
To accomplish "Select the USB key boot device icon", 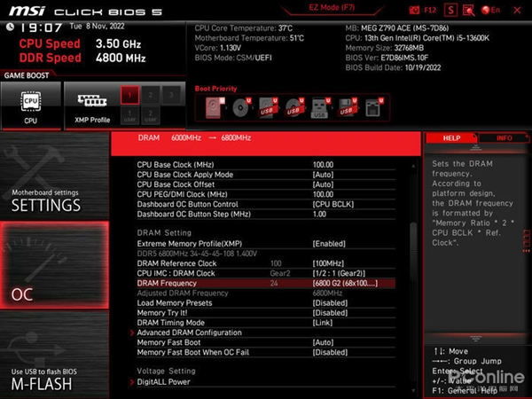I will (320, 107).
